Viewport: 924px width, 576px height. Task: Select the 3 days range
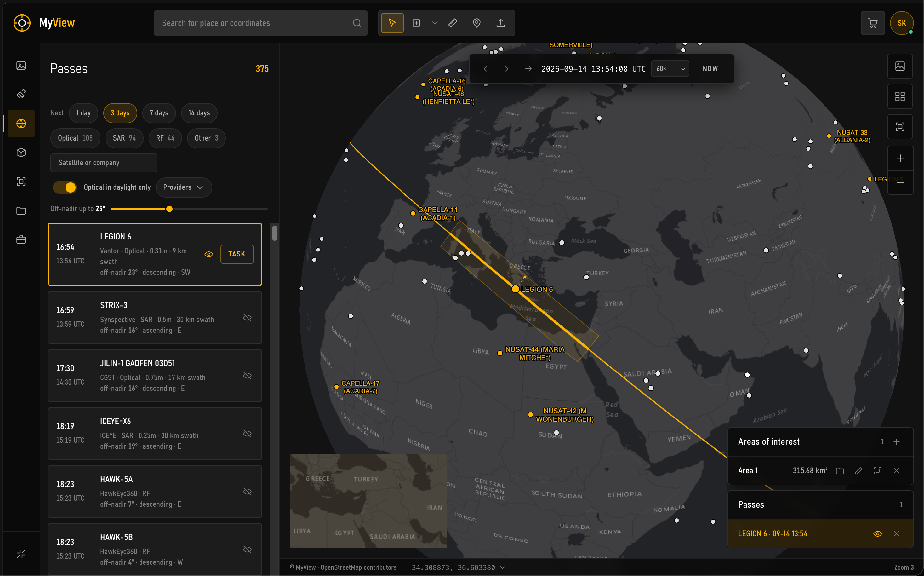(120, 113)
